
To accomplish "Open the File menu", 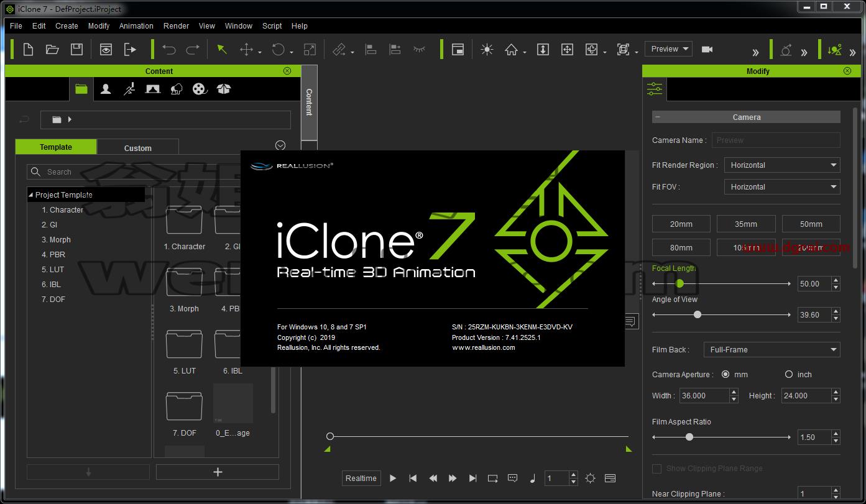I will pos(16,26).
